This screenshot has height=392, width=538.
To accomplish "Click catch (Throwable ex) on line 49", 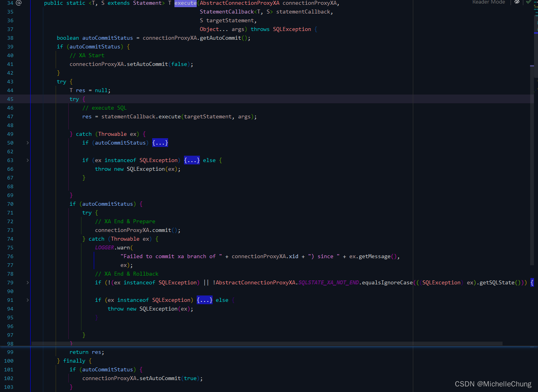I will click(x=108, y=134).
